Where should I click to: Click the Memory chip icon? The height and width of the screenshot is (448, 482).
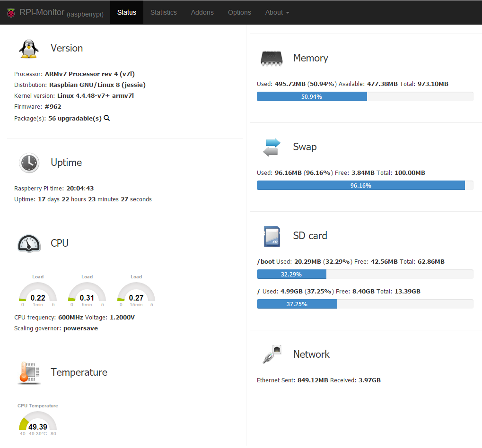pyautogui.click(x=272, y=58)
